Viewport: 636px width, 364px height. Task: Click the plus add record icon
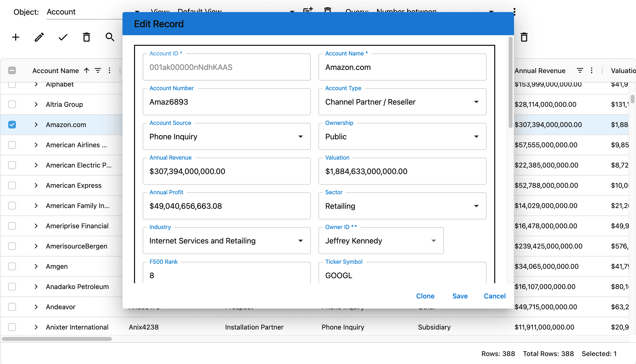[x=15, y=37]
